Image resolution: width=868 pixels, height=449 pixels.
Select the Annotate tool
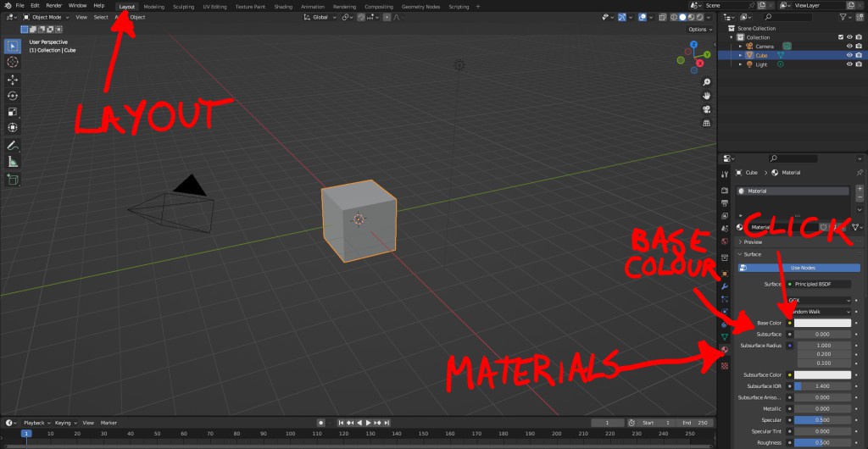13,146
